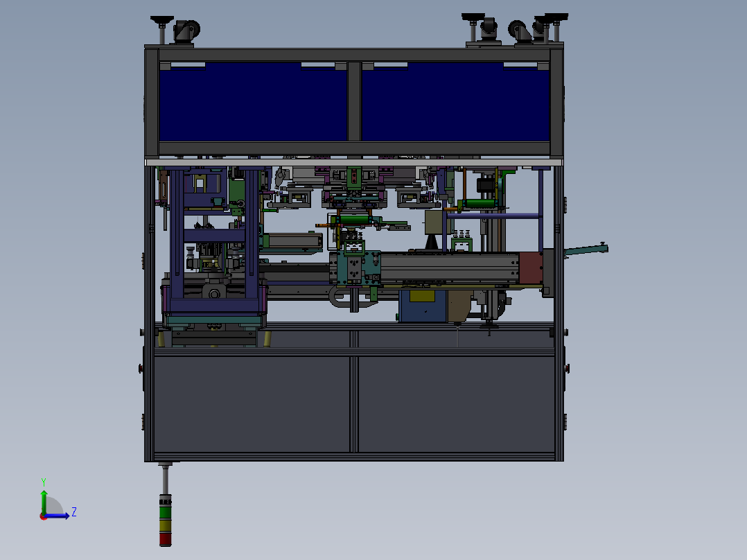Select the left dark blue enclosure panel

coord(253,101)
